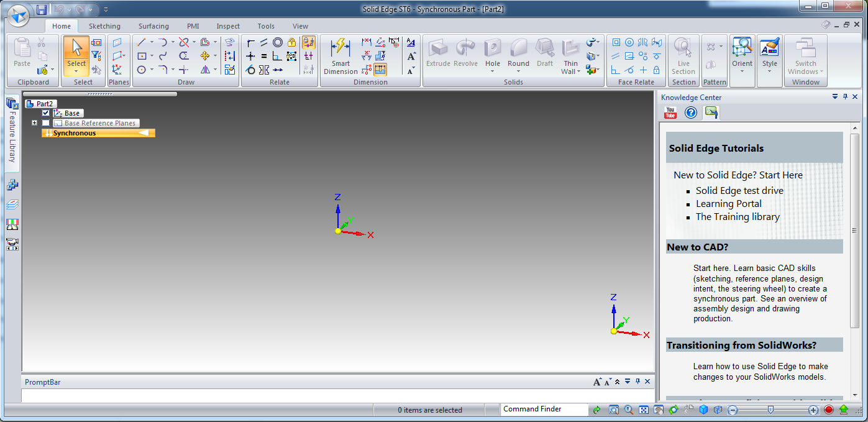The image size is (868, 422).
Task: Open the Home ribbon tab
Action: (62, 26)
